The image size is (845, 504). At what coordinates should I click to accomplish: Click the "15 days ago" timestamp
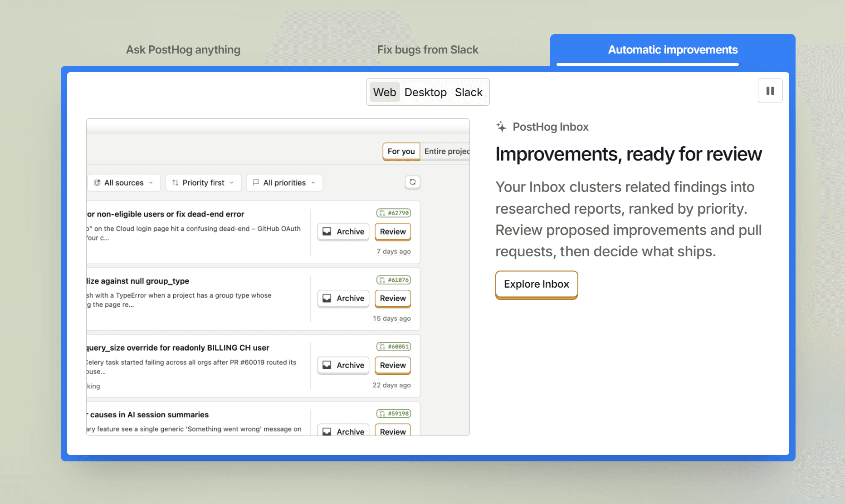pyautogui.click(x=392, y=318)
